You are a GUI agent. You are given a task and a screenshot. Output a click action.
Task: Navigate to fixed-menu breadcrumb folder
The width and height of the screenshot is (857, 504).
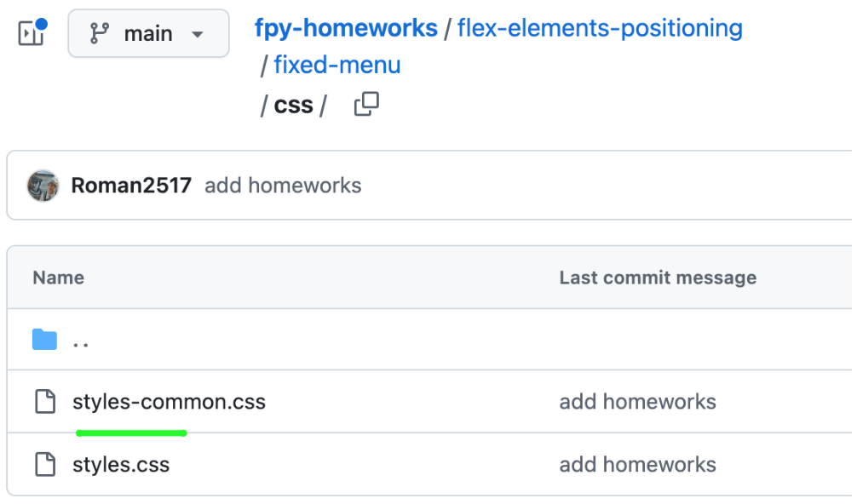pyautogui.click(x=337, y=65)
